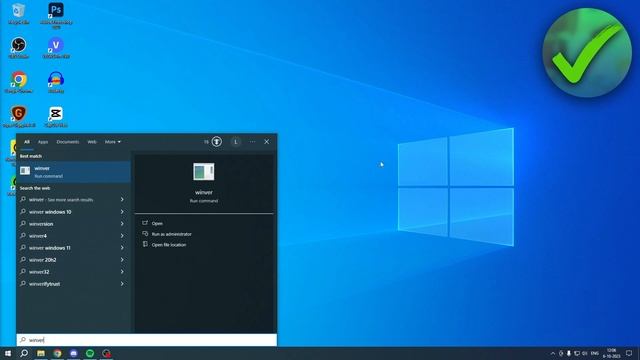Screen dimensions: 640x360
Task: Open File Explorer from the taskbar
Action: 41,353
